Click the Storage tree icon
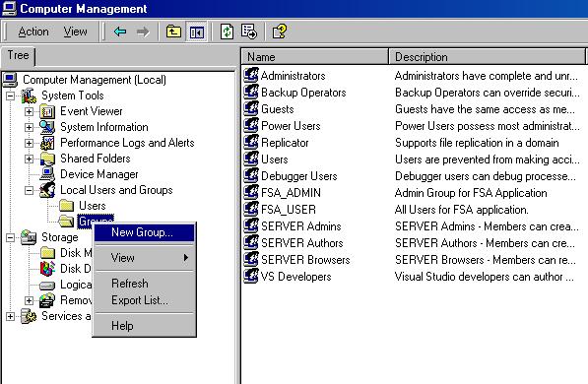 pyautogui.click(x=29, y=237)
